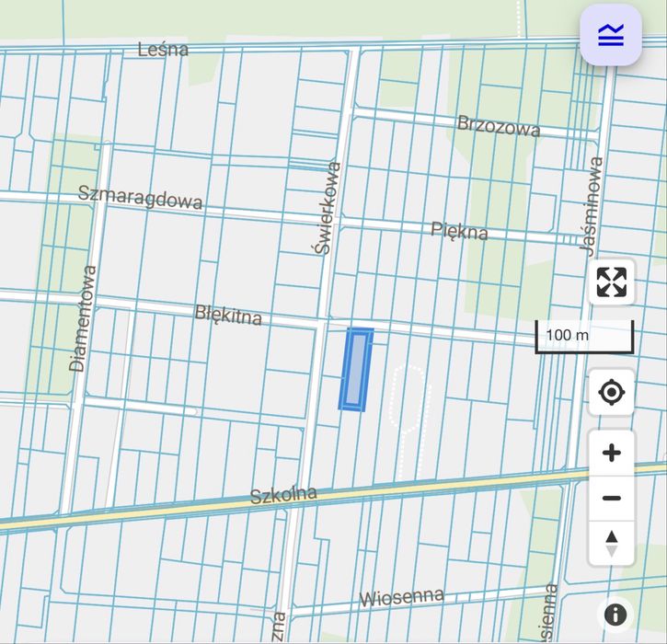Click the Jaśminowa street label
Screen dimensions: 667x644
point(592,207)
